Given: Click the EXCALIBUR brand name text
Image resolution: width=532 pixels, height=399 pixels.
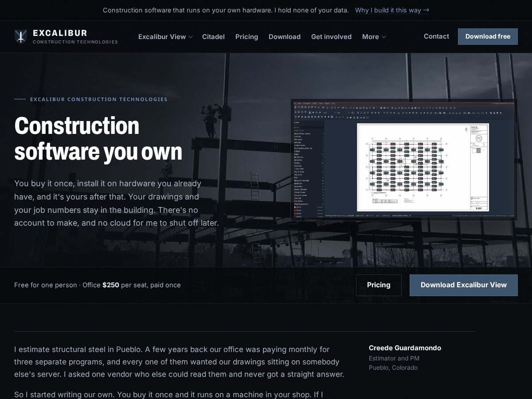Looking at the screenshot, I should (60, 33).
